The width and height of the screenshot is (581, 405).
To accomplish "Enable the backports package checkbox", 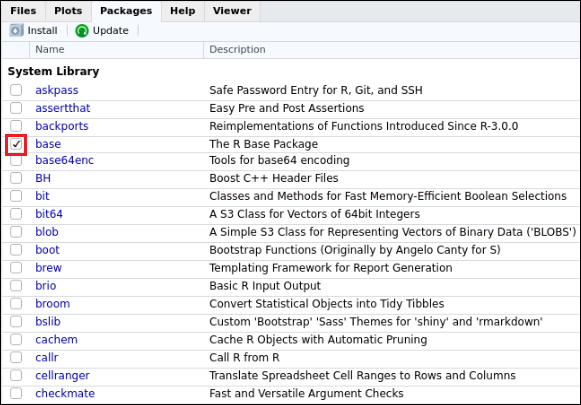I will click(16, 126).
